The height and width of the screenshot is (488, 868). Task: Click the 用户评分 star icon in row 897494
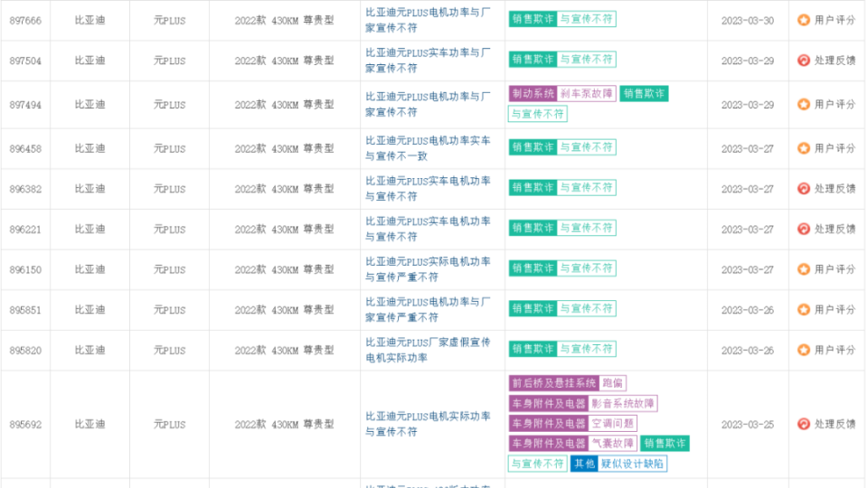point(803,105)
